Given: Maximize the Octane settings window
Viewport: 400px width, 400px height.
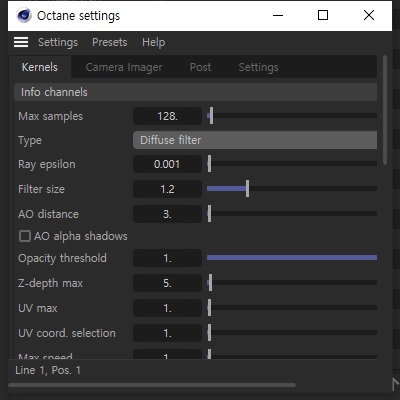Looking at the screenshot, I should 323,15.
